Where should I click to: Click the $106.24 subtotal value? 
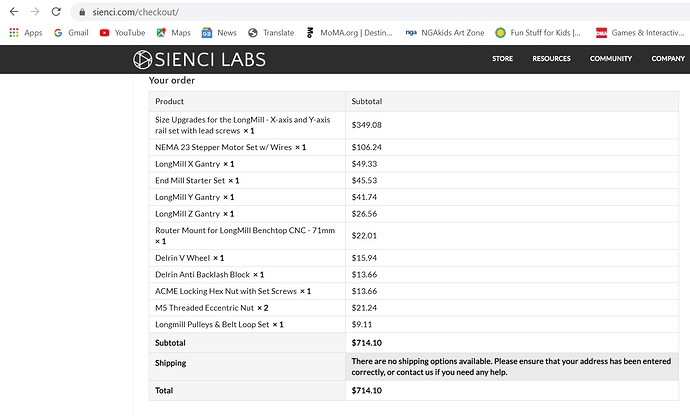point(367,147)
